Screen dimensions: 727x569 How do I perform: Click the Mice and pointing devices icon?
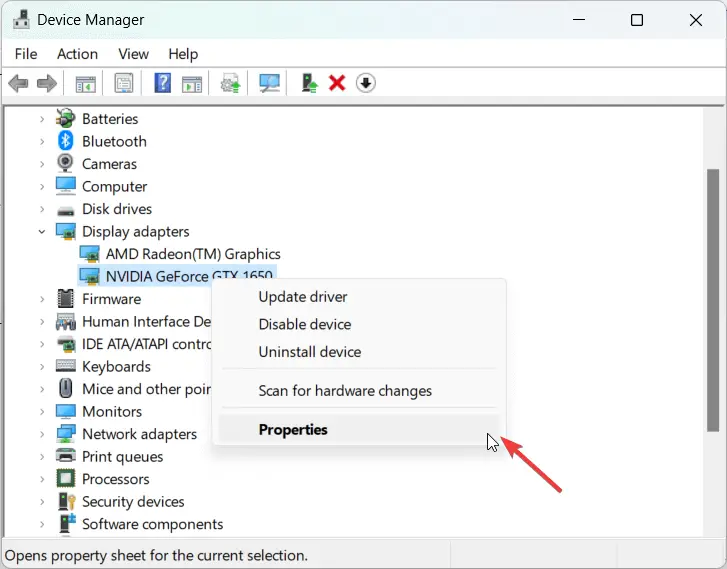65,389
